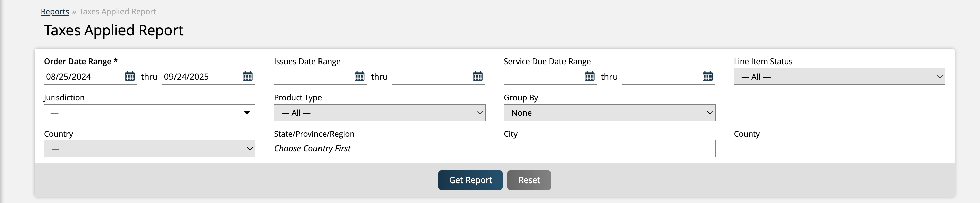
Task: Open calendar for Order Date Range end
Action: (x=248, y=76)
